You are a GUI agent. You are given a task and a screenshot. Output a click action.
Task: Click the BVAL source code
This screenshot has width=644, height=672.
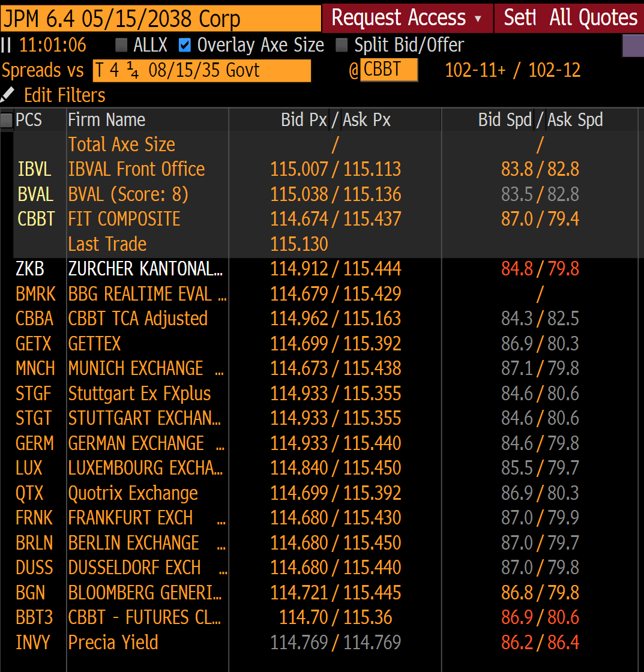tap(35, 194)
